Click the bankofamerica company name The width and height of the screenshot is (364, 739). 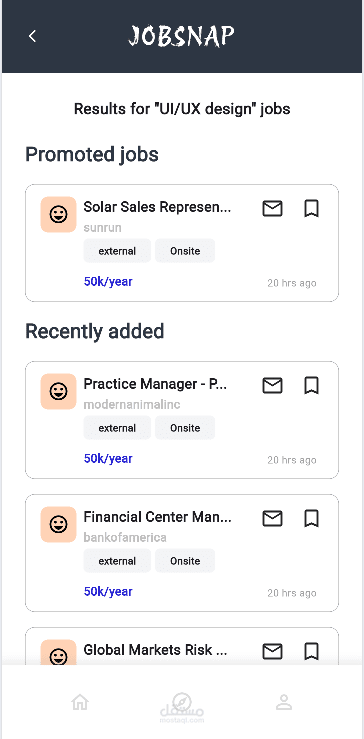click(x=125, y=538)
